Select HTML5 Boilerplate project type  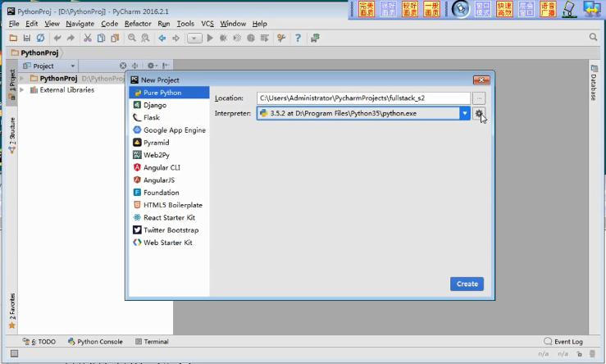pos(169,205)
